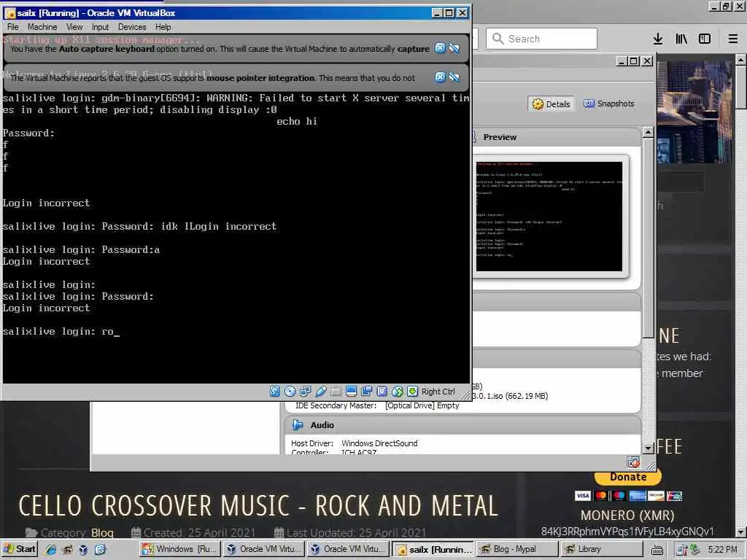Click the display monitor icon in VM status bar
Viewport: 747px width, 560px height.
pos(351,392)
